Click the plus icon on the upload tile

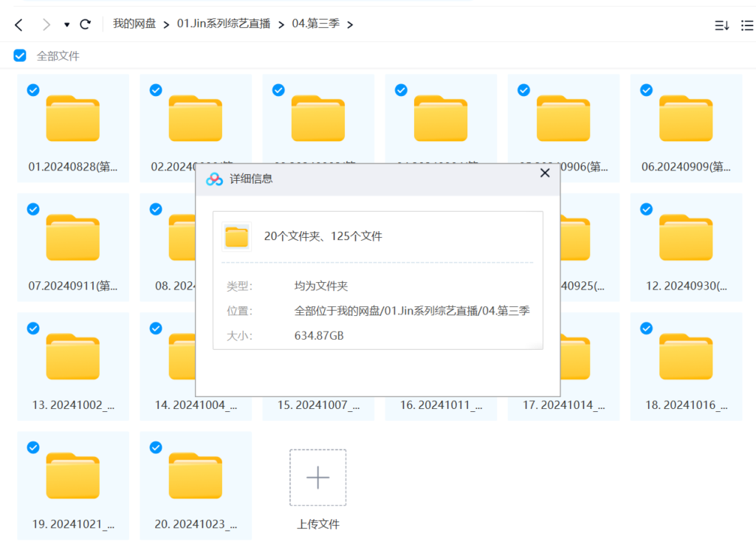[x=317, y=478]
